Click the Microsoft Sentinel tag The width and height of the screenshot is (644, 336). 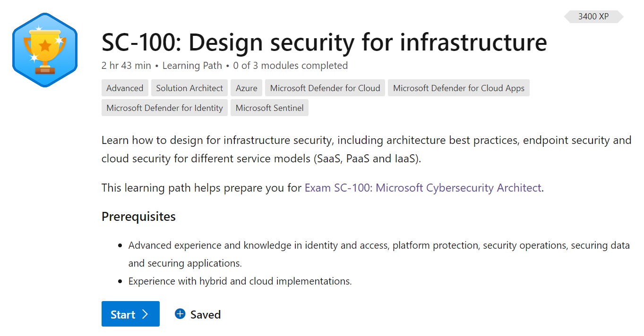[269, 108]
